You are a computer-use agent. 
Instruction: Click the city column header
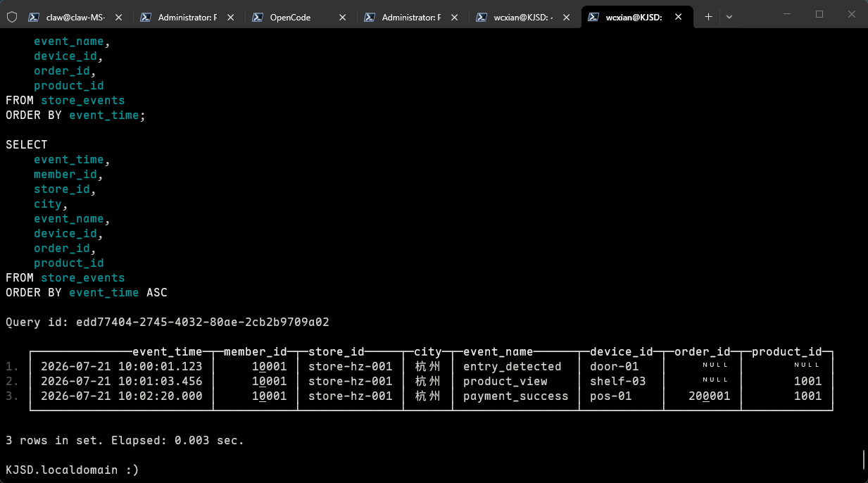tap(428, 351)
